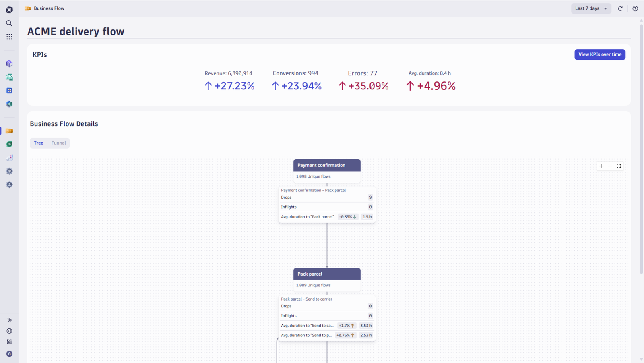The width and height of the screenshot is (644, 363).
Task: Expand the sidebar with double chevron
Action: [9, 320]
